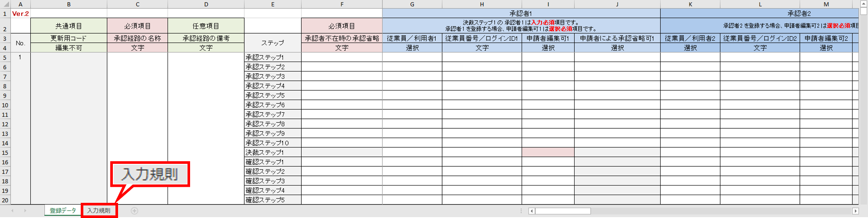
Task: Click the 申請者編集可1 header cell
Action: coord(548,38)
